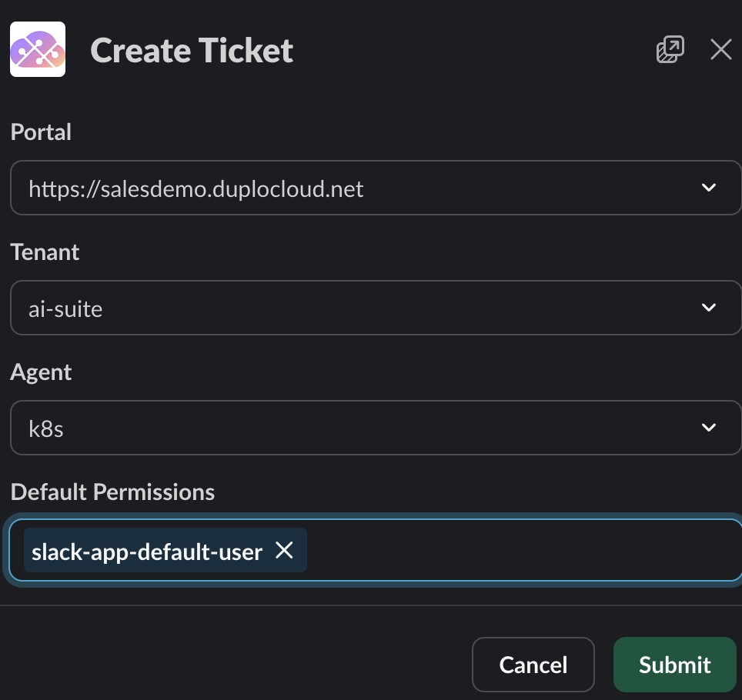742x700 pixels.
Task: Close the Create Ticket dialog
Action: coord(720,50)
